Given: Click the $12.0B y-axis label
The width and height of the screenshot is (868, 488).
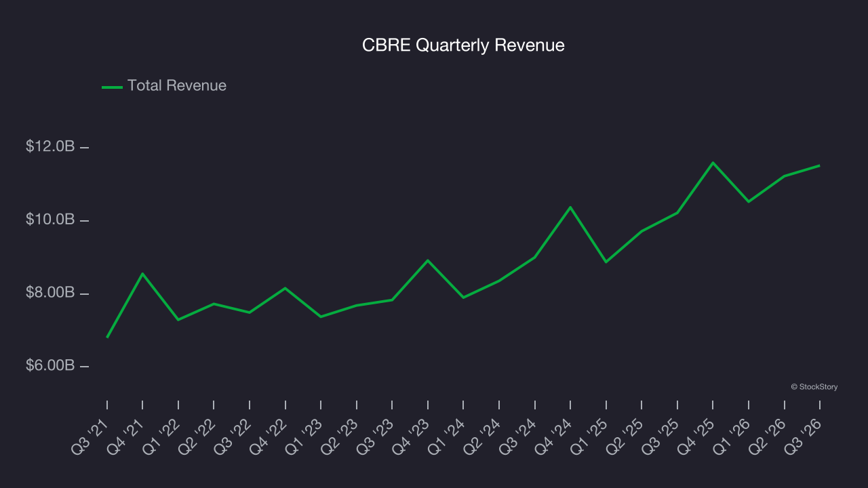Looking at the screenshot, I should (x=51, y=146).
